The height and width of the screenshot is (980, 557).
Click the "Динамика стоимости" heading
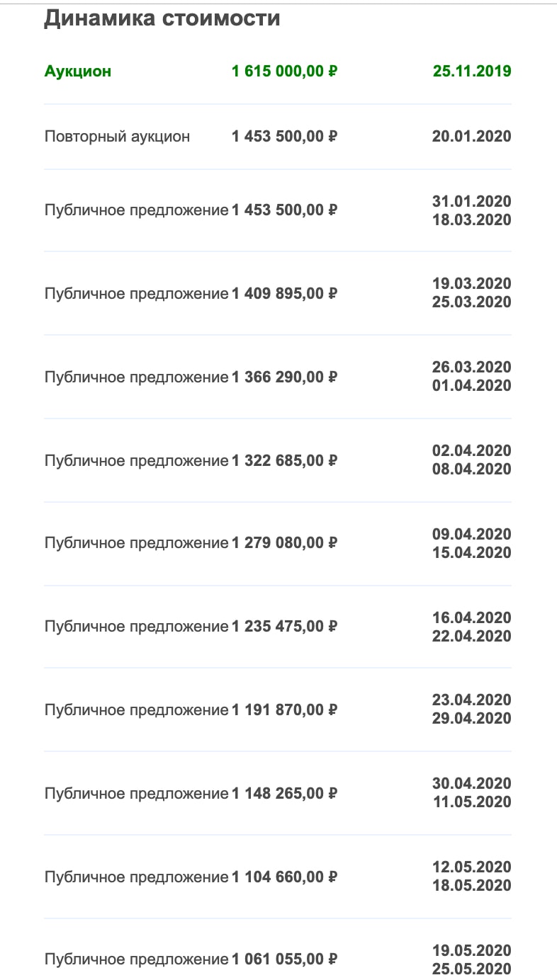point(162,19)
